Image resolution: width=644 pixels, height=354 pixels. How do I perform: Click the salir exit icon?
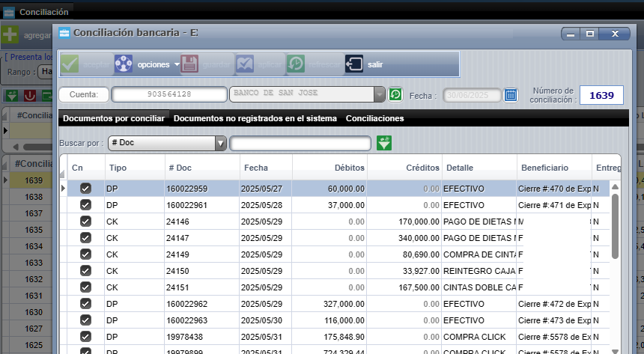pyautogui.click(x=354, y=64)
